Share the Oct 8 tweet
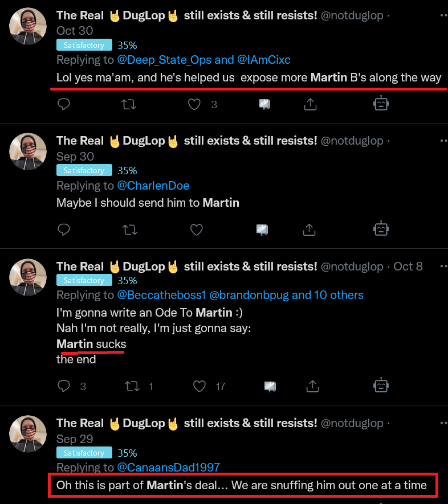Screen dimensions: 448x504 tap(312, 386)
